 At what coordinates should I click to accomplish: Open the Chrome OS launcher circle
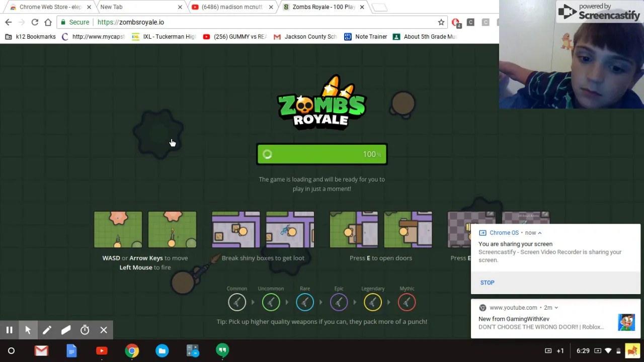pyautogui.click(x=11, y=351)
